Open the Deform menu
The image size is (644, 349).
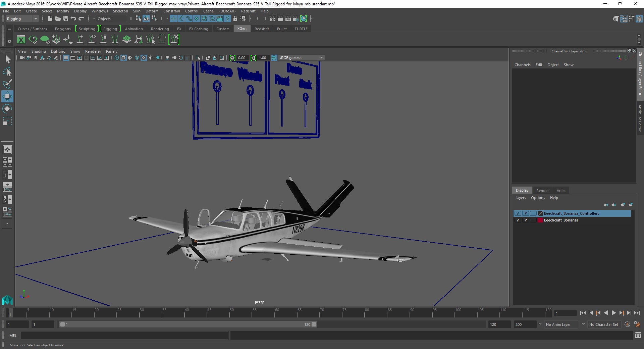(x=152, y=11)
